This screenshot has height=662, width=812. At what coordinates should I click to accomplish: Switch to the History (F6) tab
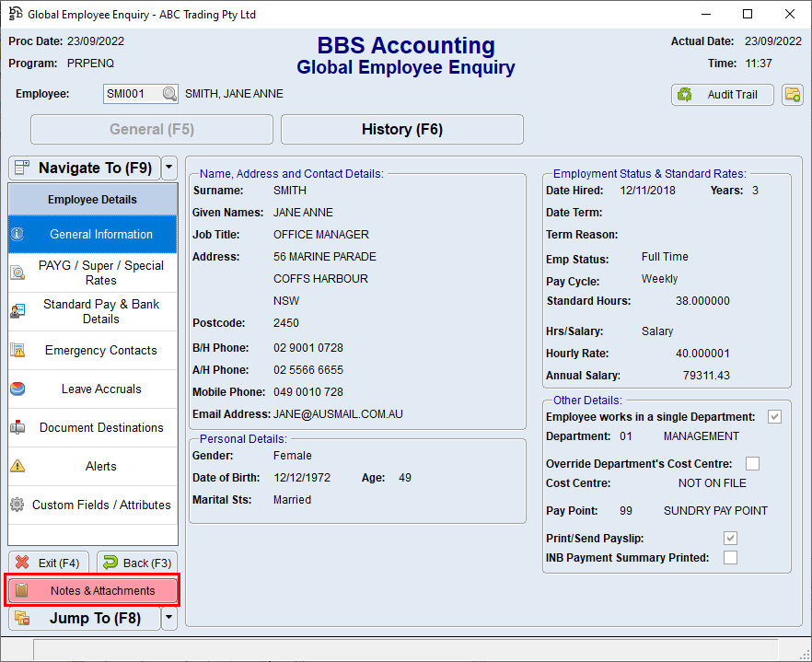point(401,129)
